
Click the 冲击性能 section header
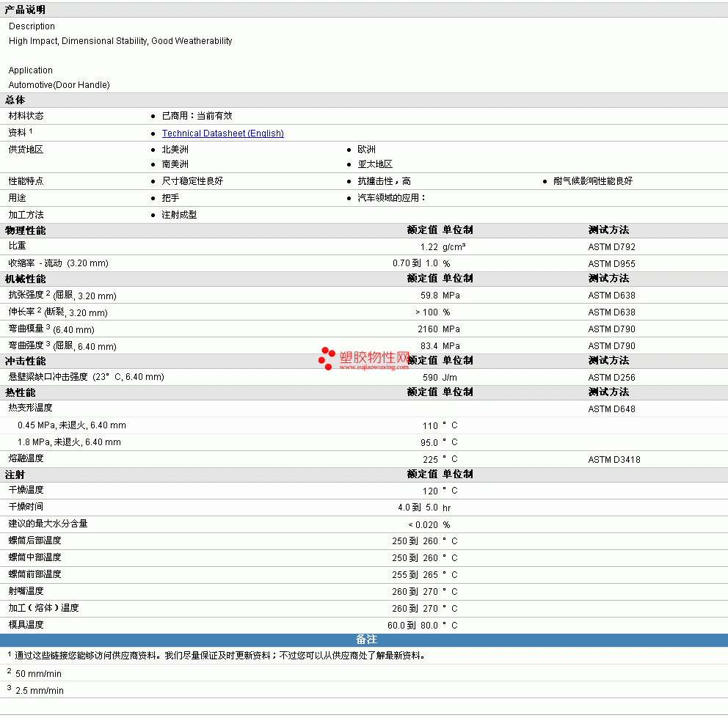point(25,361)
